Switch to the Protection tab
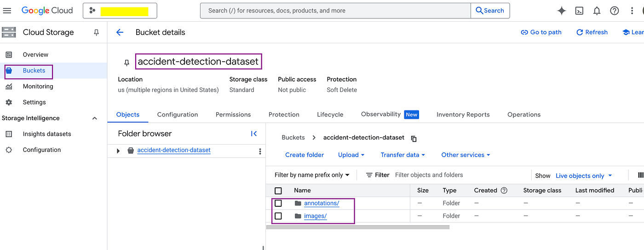The height and width of the screenshot is (250, 644). tap(284, 115)
